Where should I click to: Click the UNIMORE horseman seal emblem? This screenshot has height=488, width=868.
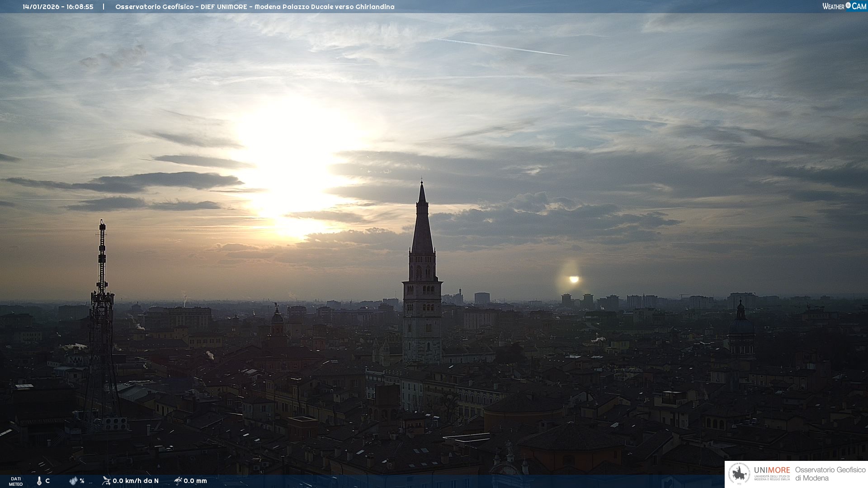tap(739, 474)
